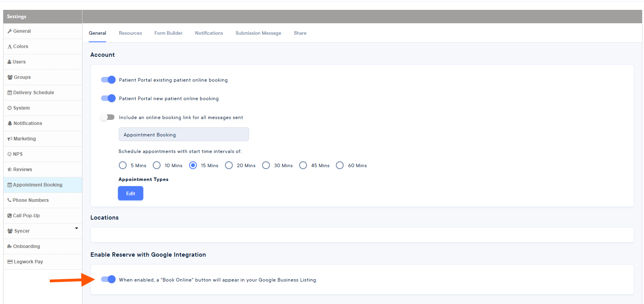
Task: Select the 60 Mins interval radio
Action: pos(340,165)
